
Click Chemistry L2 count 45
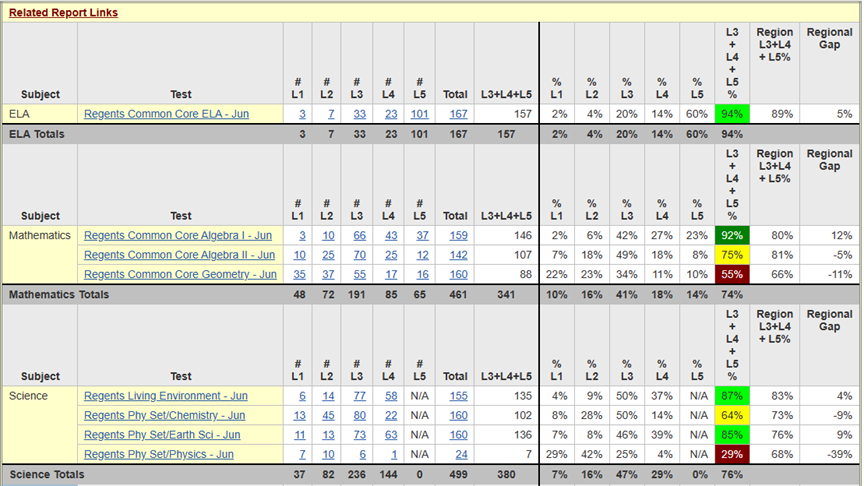[x=328, y=415]
